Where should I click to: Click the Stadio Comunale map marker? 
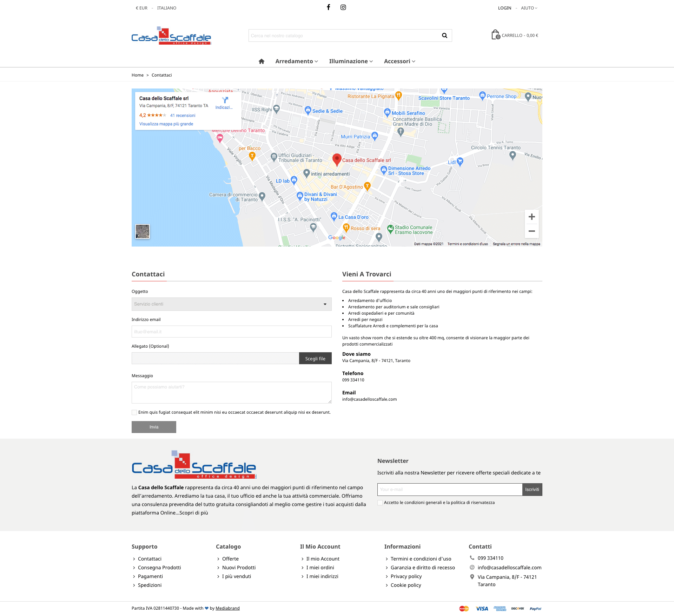click(x=390, y=229)
